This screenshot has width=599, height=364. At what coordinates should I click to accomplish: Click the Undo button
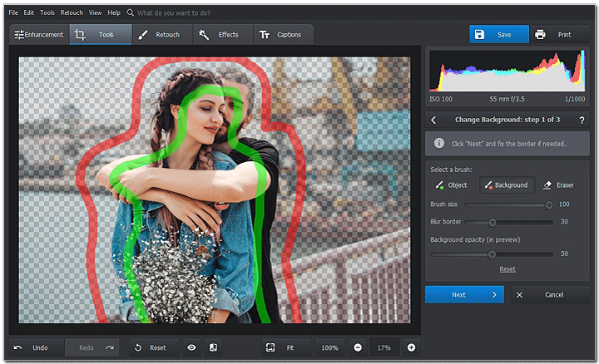pos(37,347)
